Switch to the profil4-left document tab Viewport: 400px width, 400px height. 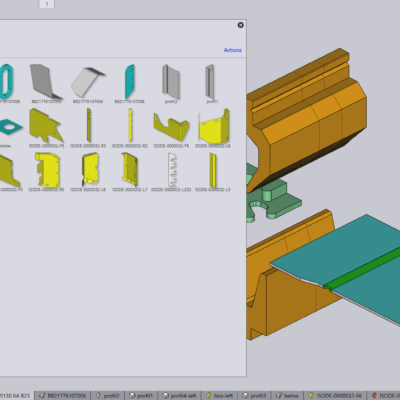[179, 396]
